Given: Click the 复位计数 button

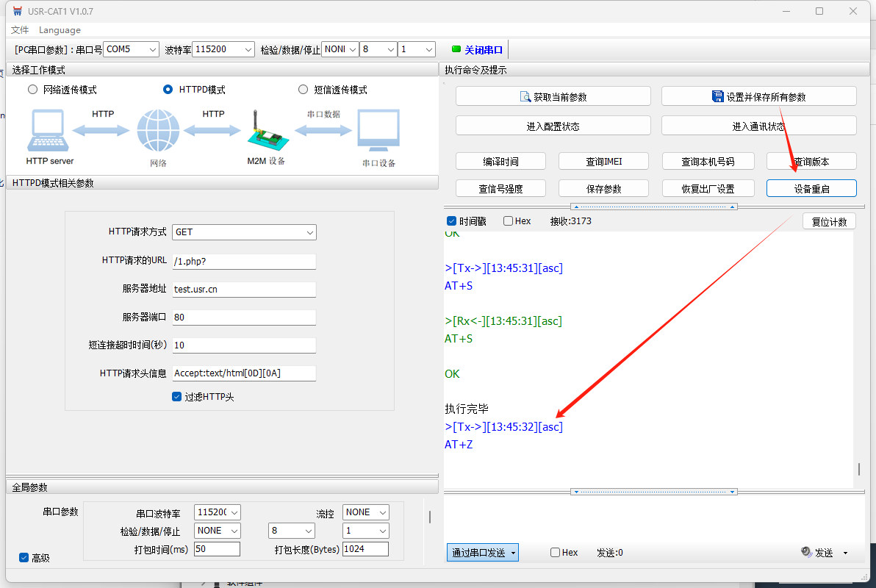Looking at the screenshot, I should click(829, 222).
